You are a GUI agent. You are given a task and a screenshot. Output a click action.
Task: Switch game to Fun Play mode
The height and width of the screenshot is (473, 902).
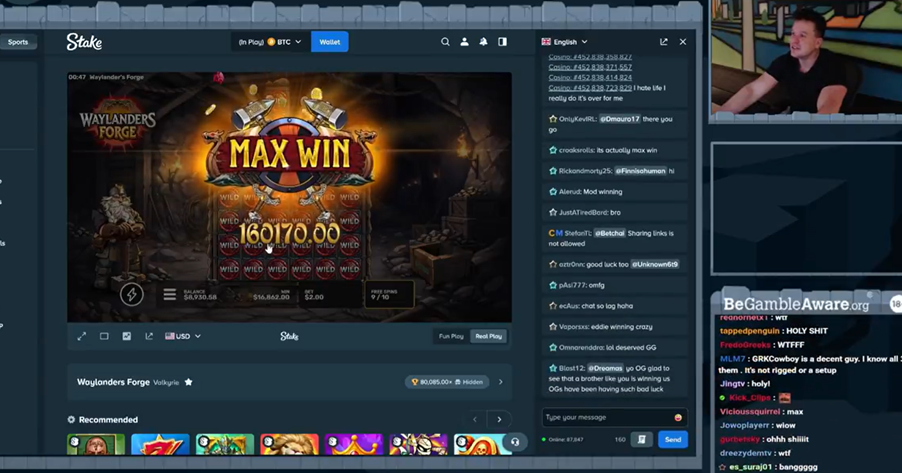click(x=451, y=336)
